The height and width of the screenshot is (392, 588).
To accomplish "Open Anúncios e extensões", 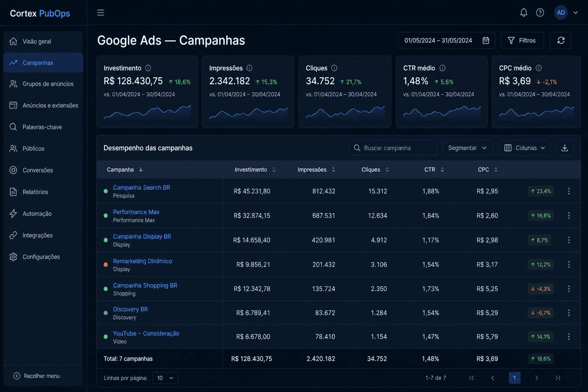I will tap(43, 105).
